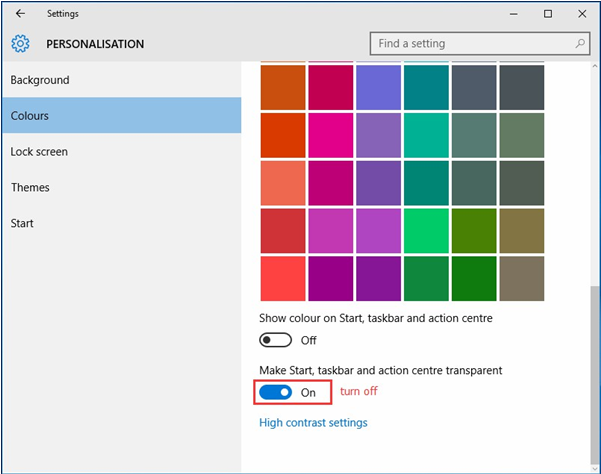
Task: Pick the deep teal swatch in third row
Action: pyautogui.click(x=426, y=183)
